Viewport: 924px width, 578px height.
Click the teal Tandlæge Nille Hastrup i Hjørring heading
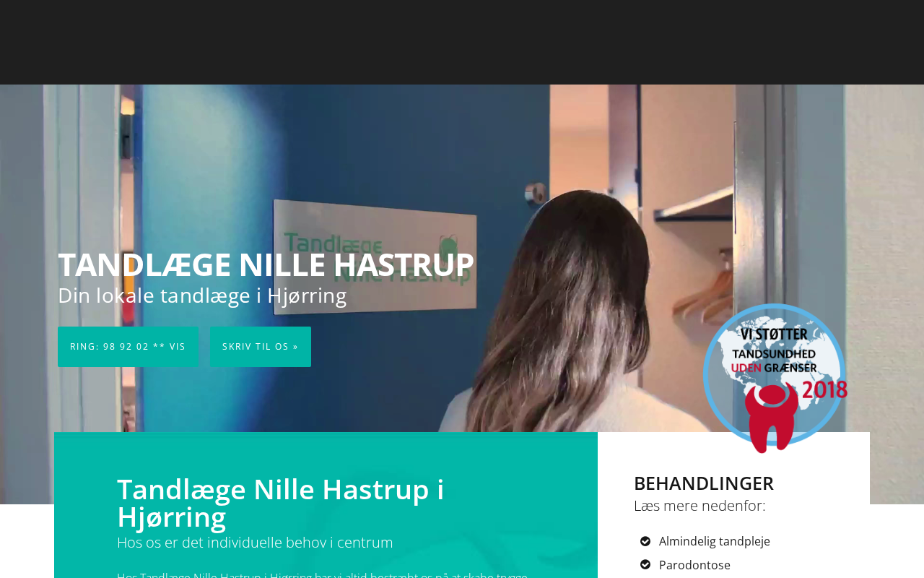point(281,503)
